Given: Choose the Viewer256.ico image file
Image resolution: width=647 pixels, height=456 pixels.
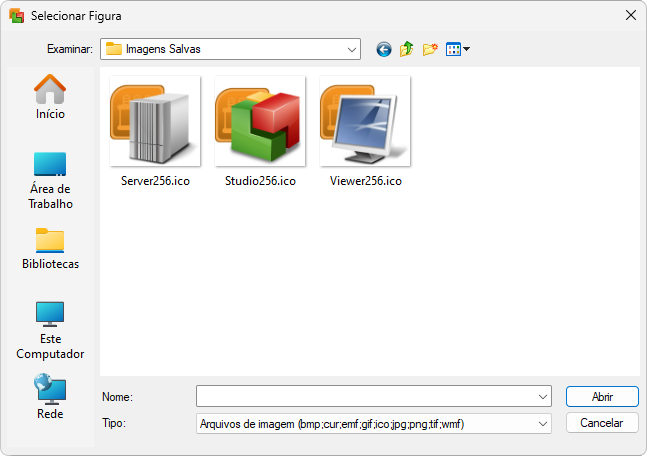Looking at the screenshot, I should tap(365, 130).
